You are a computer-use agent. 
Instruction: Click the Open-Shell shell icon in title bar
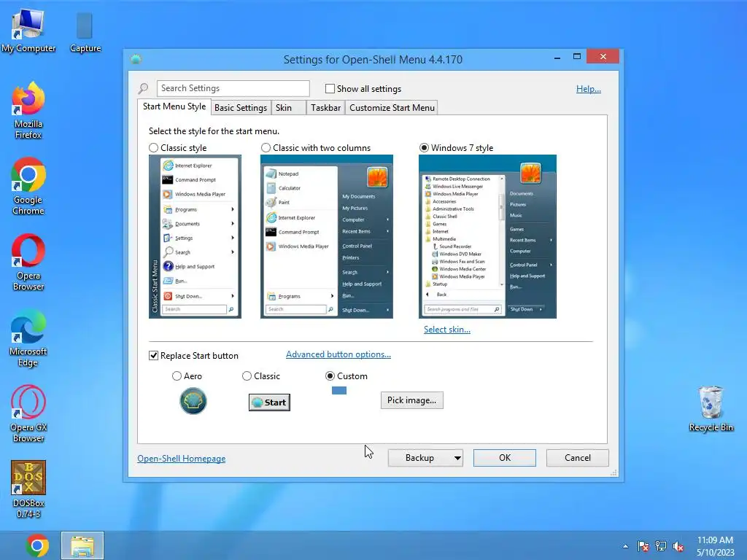tap(136, 60)
